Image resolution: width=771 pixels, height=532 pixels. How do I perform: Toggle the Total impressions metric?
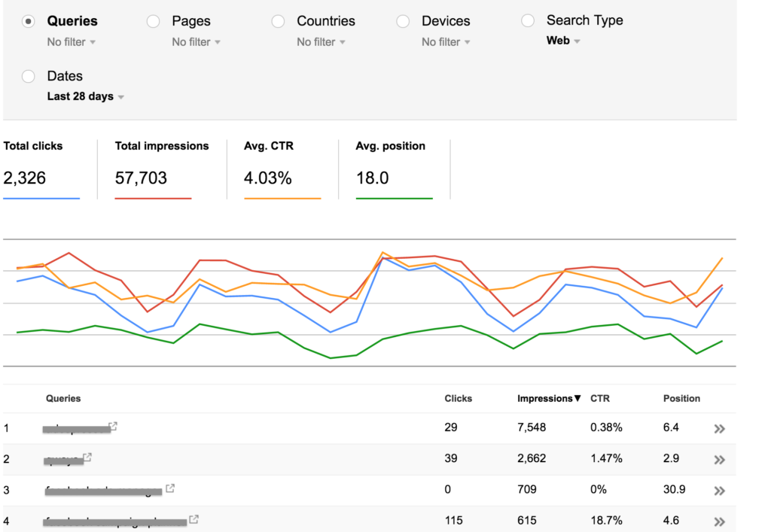[162, 169]
